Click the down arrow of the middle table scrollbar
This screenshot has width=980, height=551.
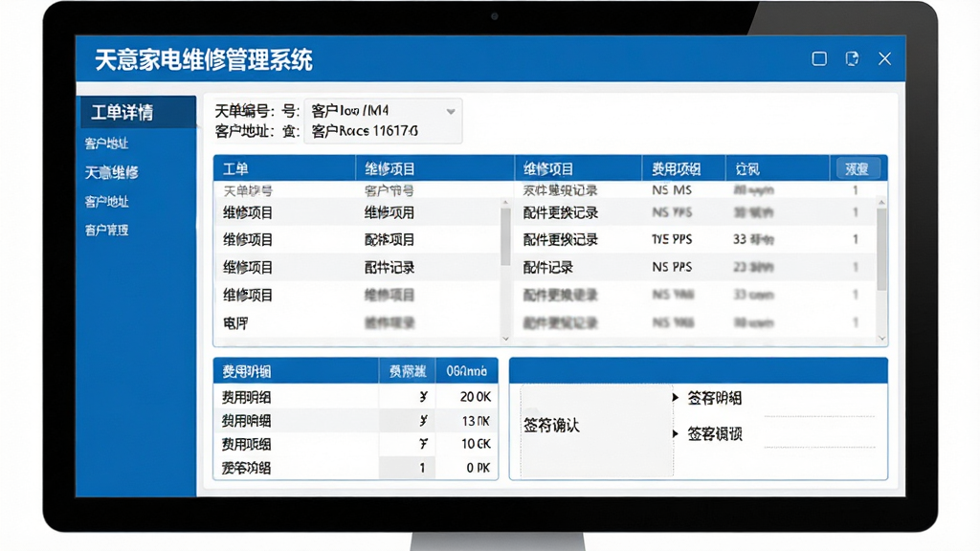[505, 338]
